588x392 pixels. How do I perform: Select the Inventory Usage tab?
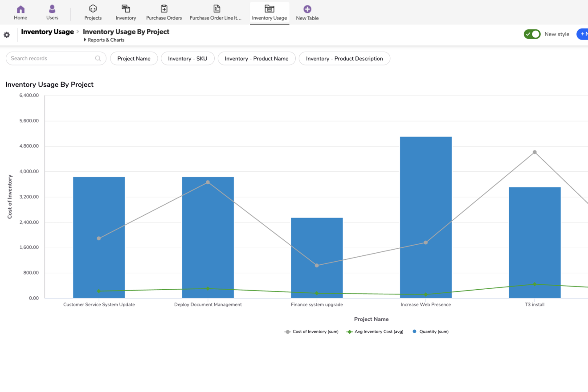pos(269,12)
